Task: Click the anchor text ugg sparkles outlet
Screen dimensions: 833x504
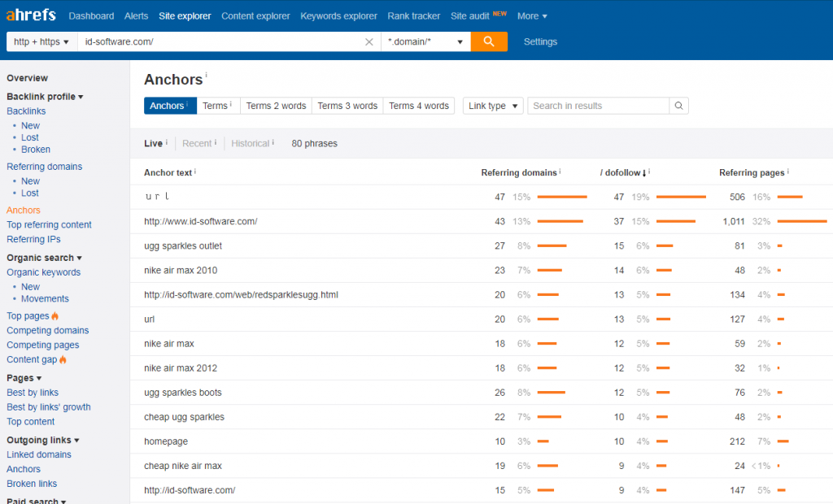Action: click(183, 245)
